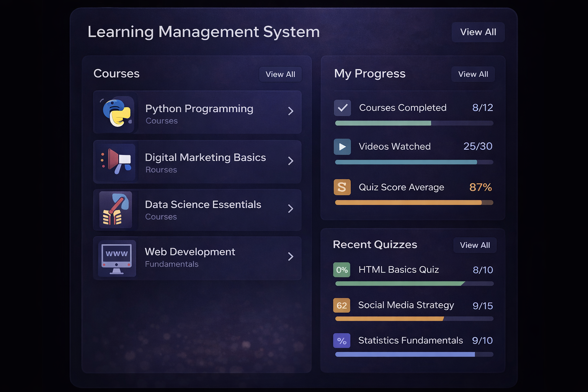Click the Python Programming course icon

pyautogui.click(x=116, y=112)
